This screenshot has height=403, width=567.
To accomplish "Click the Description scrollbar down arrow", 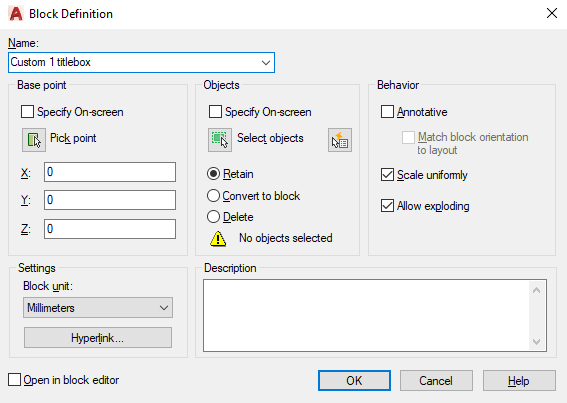I will pyautogui.click(x=537, y=342).
